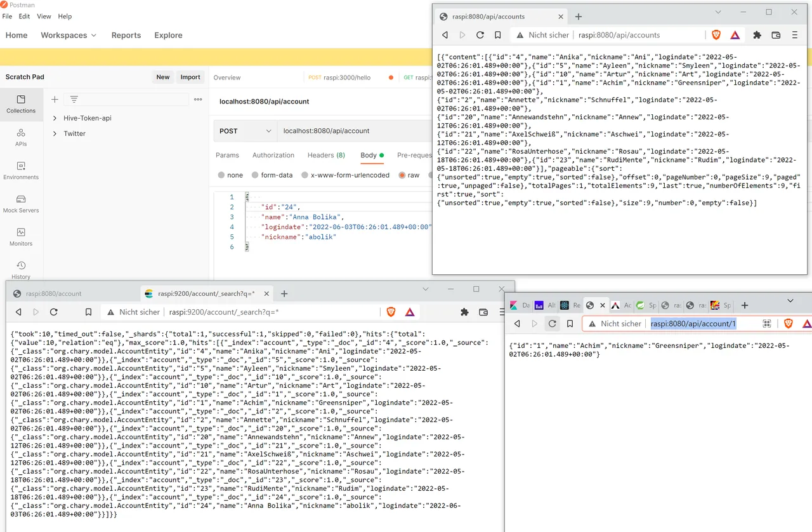Switch to the Params tab
The width and height of the screenshot is (812, 532).
[x=227, y=155]
